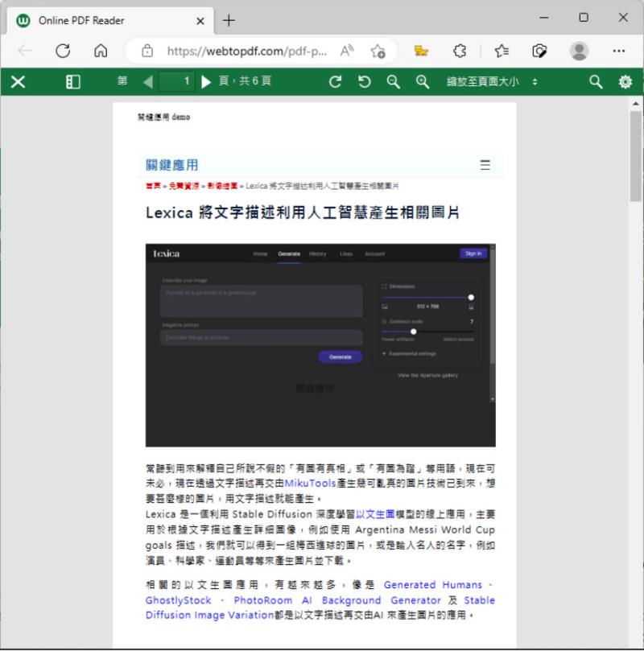Click the scrollbar up arrow

tap(635, 103)
